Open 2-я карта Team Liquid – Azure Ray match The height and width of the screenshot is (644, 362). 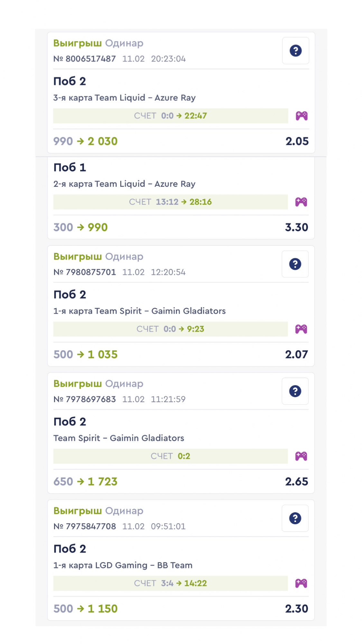[125, 184]
